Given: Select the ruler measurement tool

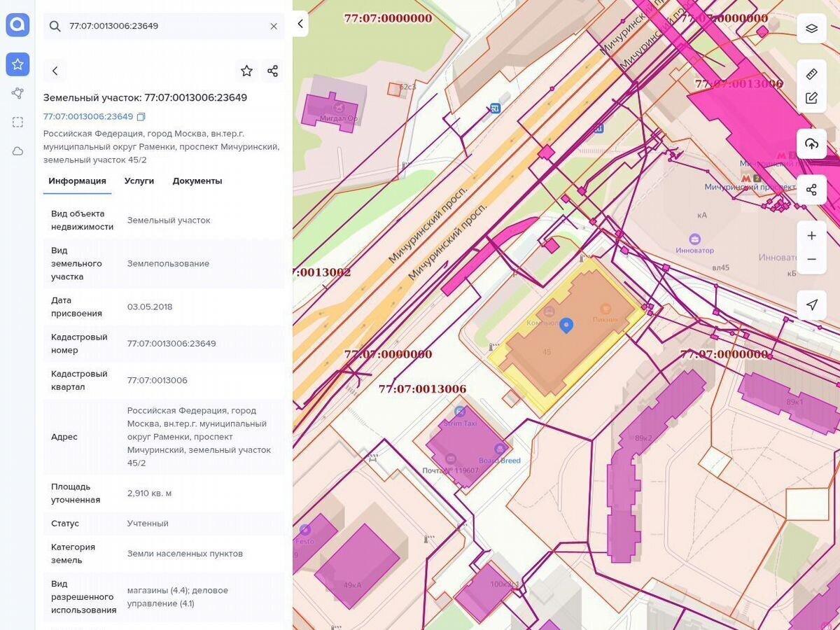Looking at the screenshot, I should [x=811, y=73].
